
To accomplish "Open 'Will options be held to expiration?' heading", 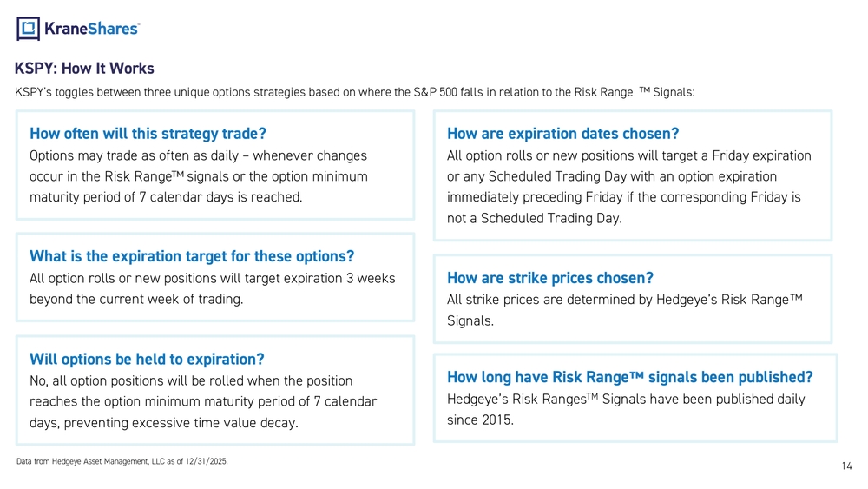I will click(147, 360).
